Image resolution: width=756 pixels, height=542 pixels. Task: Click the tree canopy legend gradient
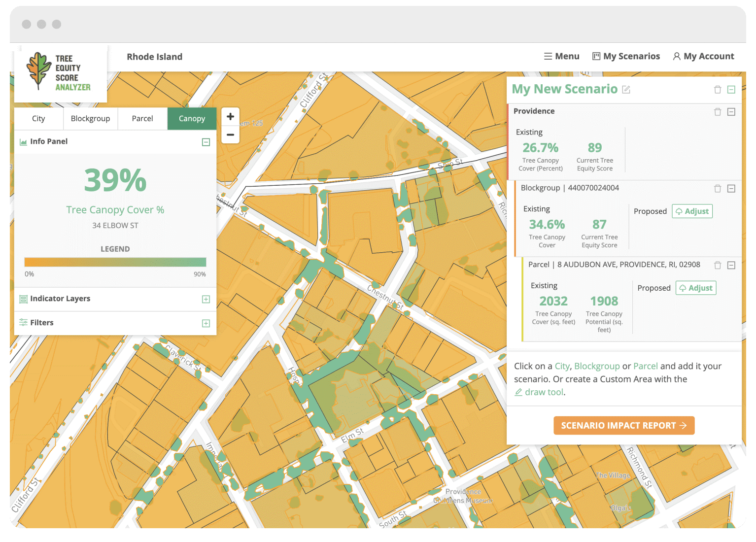pos(115,262)
